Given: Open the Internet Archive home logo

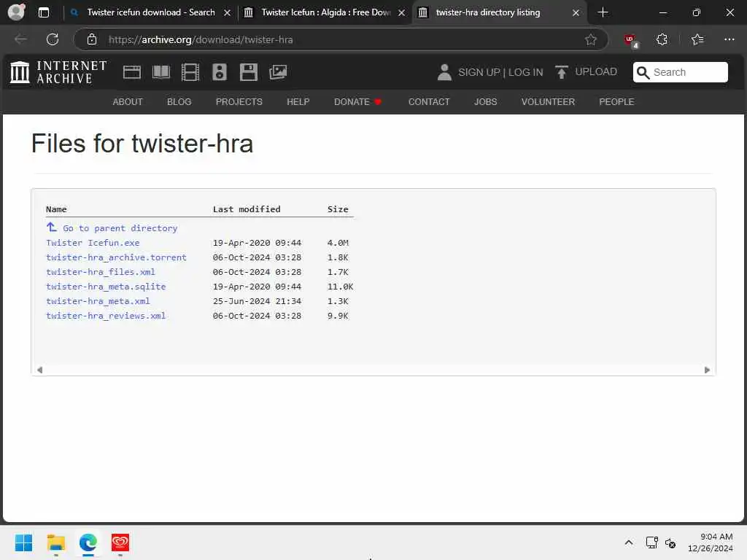Looking at the screenshot, I should [x=58, y=72].
